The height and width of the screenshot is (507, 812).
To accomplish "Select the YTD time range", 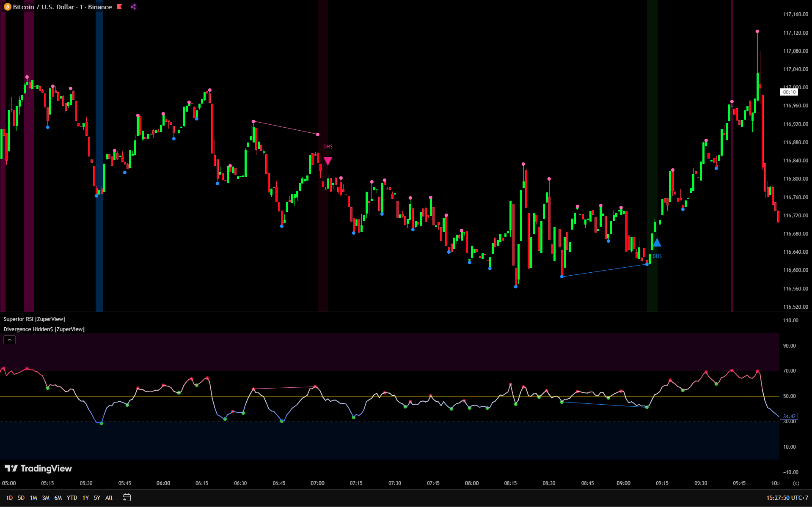I will click(x=72, y=498).
